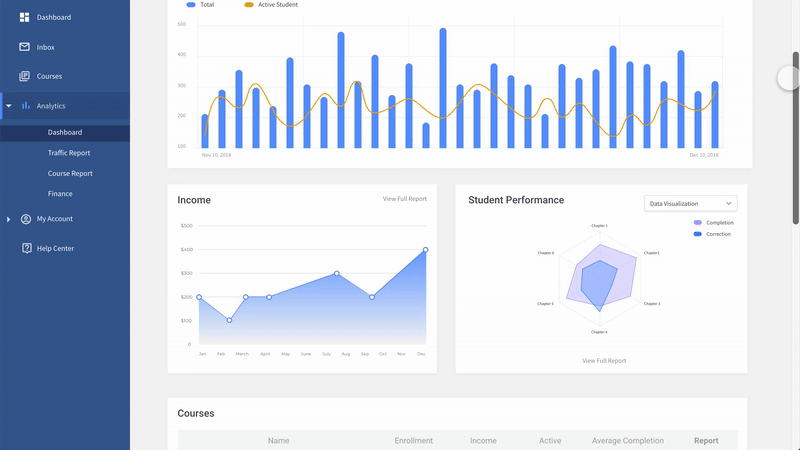
Task: Click the Student Performance heading
Action: click(x=516, y=200)
